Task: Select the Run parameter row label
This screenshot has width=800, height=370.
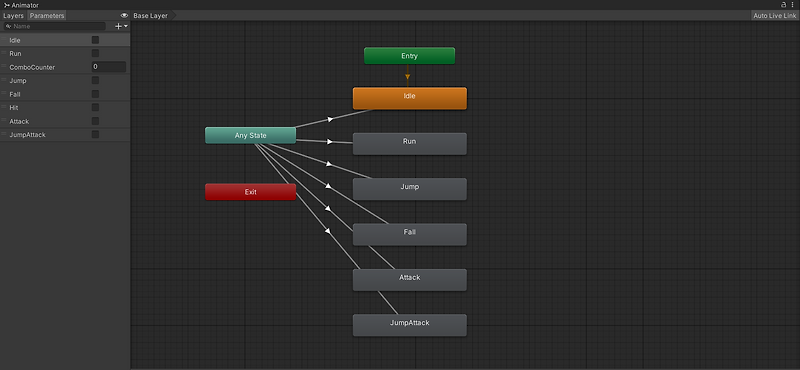Action: click(15, 54)
